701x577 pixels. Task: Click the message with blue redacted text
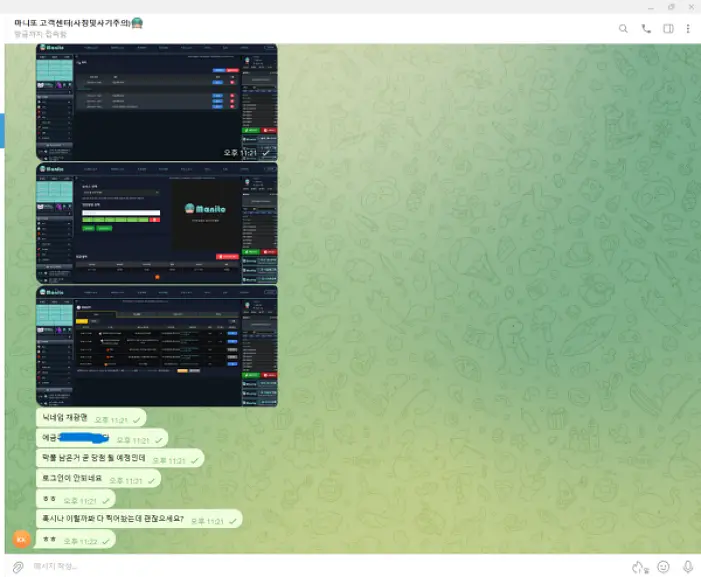pyautogui.click(x=100, y=439)
